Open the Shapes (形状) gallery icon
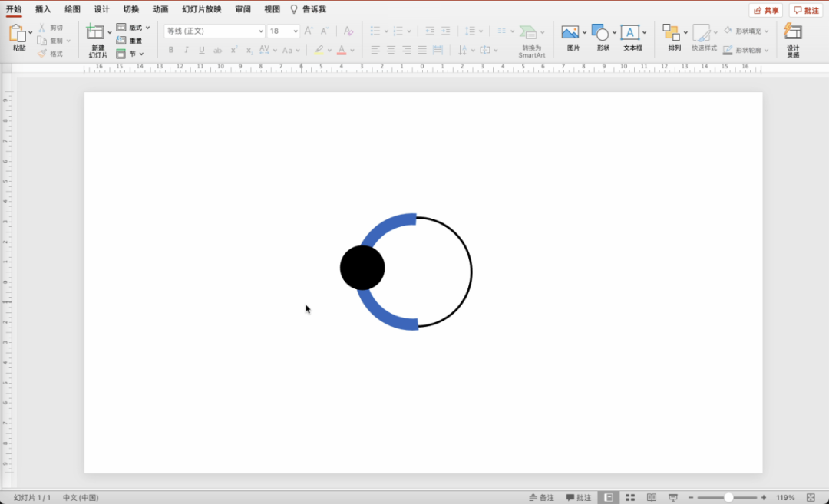Image resolution: width=829 pixels, height=504 pixels. coord(600,32)
